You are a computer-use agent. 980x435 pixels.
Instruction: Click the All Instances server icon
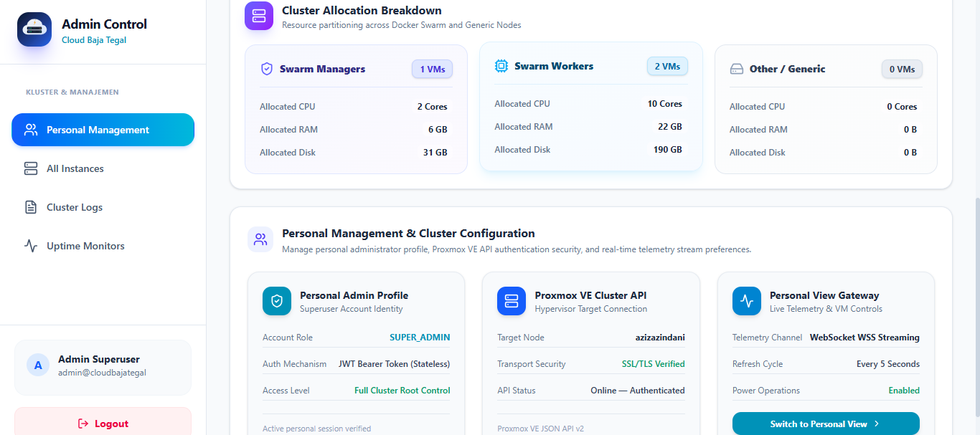pyautogui.click(x=31, y=168)
